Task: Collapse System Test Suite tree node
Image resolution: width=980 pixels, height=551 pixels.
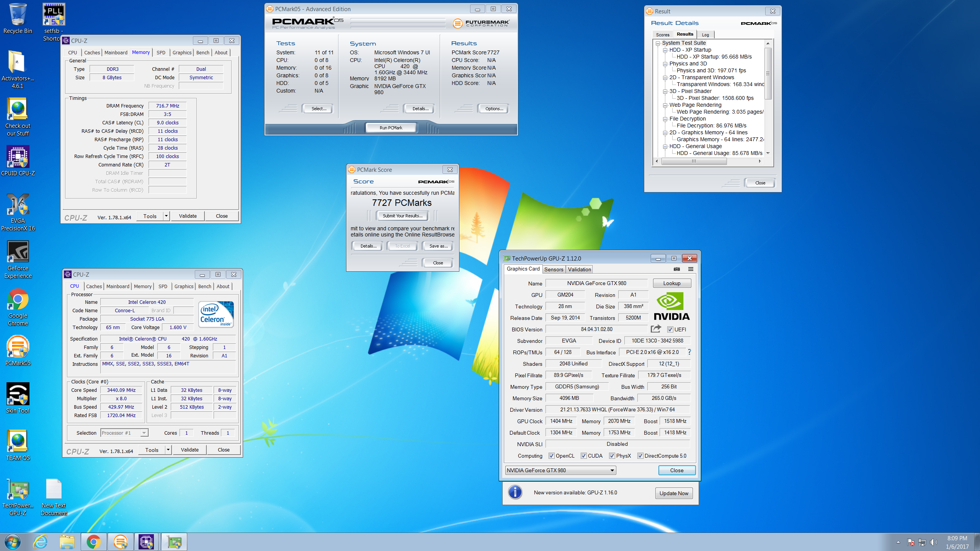Action: 658,43
